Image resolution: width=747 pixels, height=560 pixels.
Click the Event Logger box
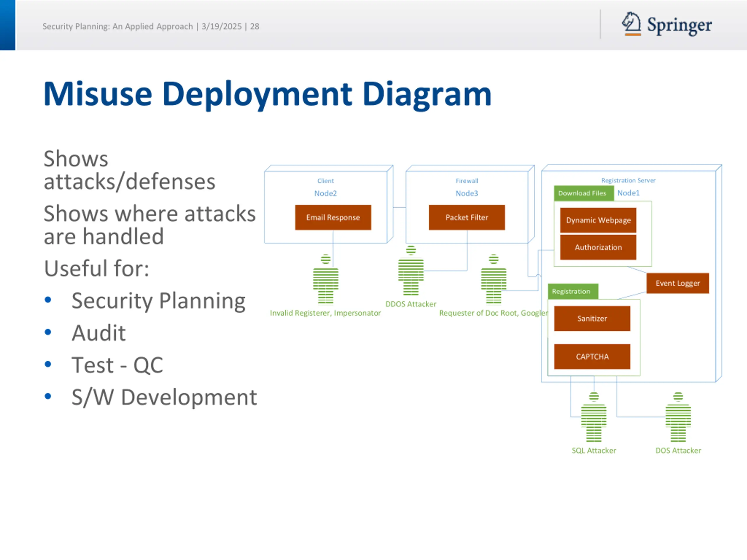point(678,283)
